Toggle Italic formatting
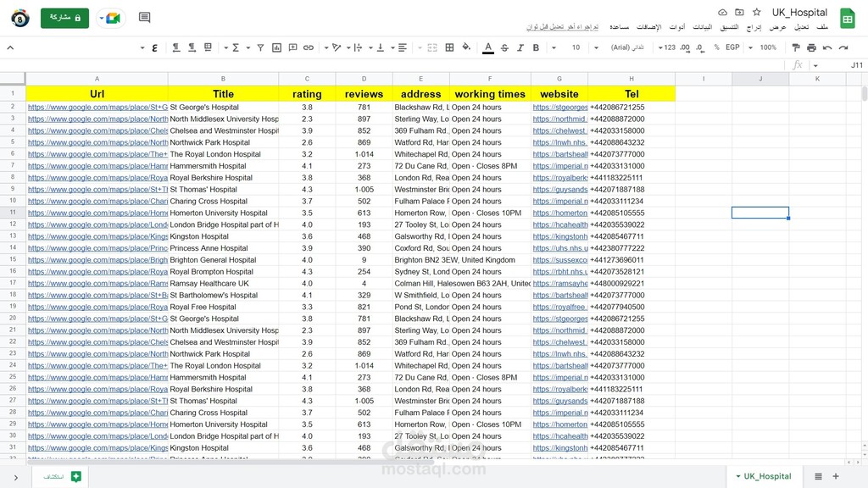868x488 pixels. click(x=520, y=47)
